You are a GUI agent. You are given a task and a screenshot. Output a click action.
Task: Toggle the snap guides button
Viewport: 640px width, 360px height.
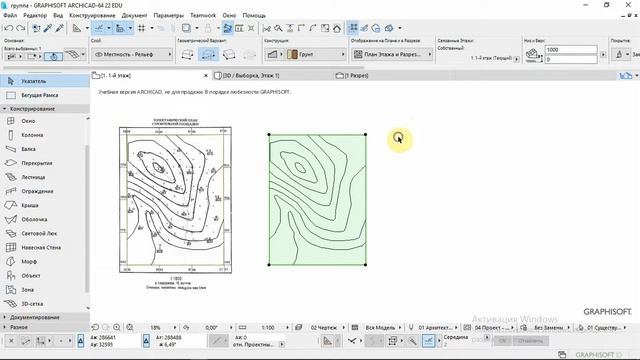99,28
